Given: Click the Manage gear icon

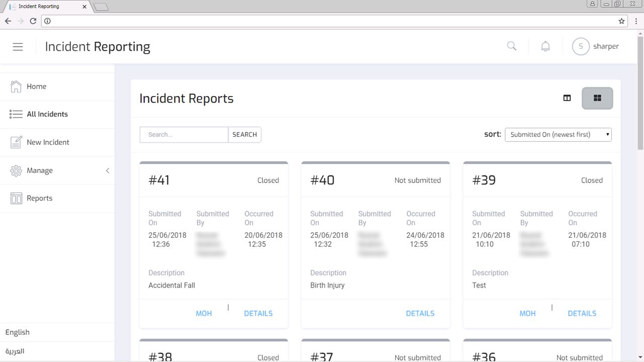Looking at the screenshot, I should click(16, 170).
